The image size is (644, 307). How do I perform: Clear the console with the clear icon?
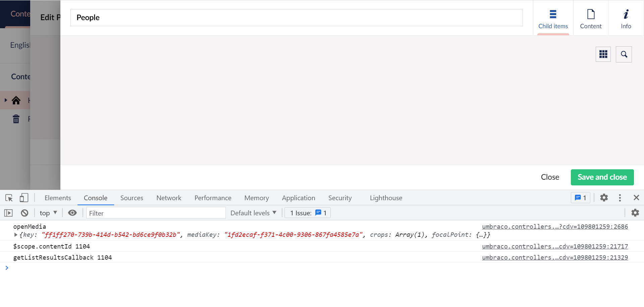pyautogui.click(x=24, y=213)
